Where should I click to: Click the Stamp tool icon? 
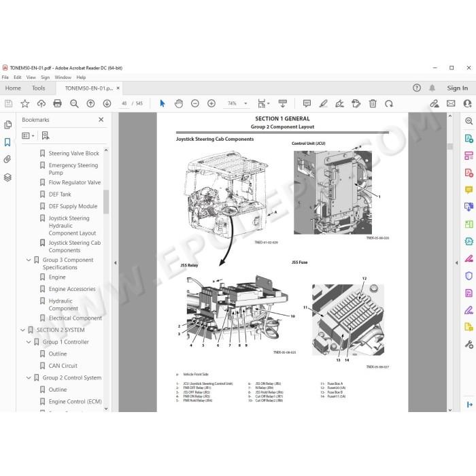(x=356, y=103)
